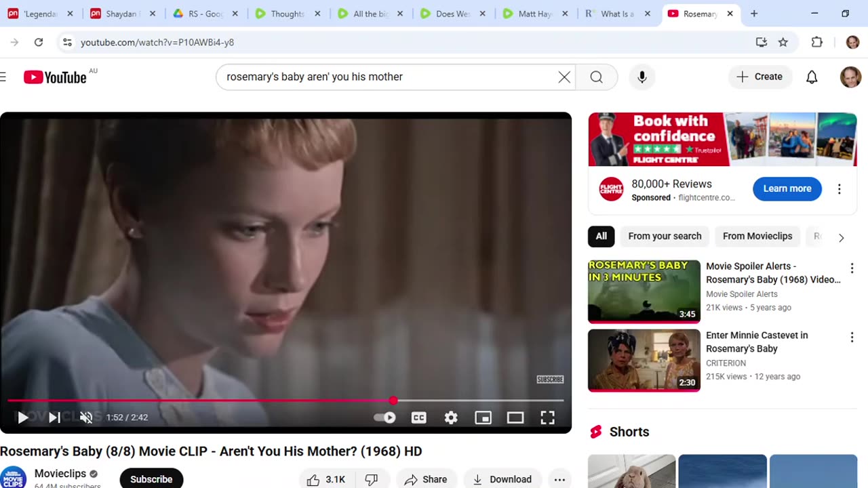
Task: Switch to the Thoughts tab
Action: [287, 14]
